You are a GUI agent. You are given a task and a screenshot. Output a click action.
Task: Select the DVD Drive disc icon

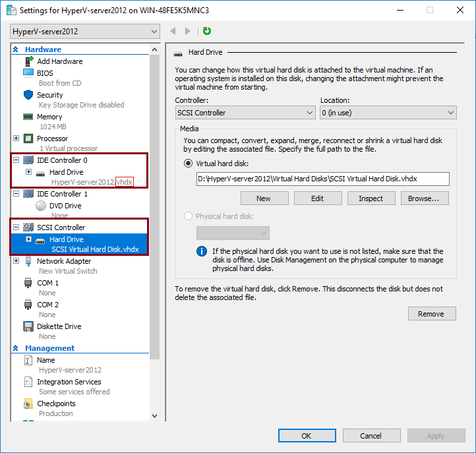(x=40, y=206)
